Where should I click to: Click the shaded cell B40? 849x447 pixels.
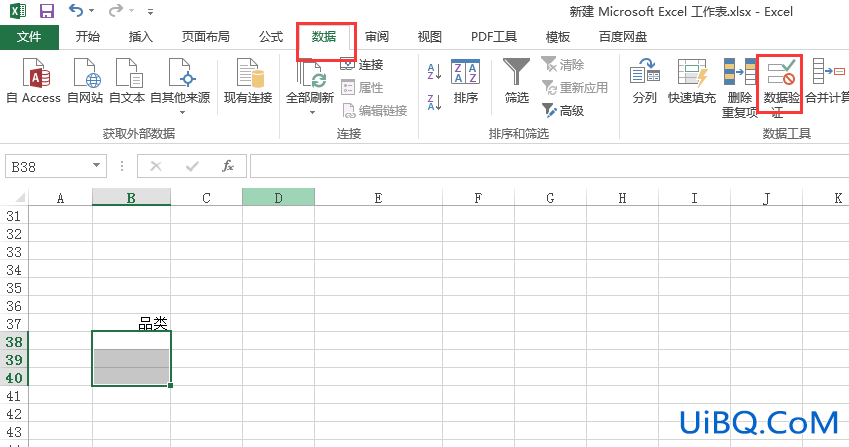131,376
